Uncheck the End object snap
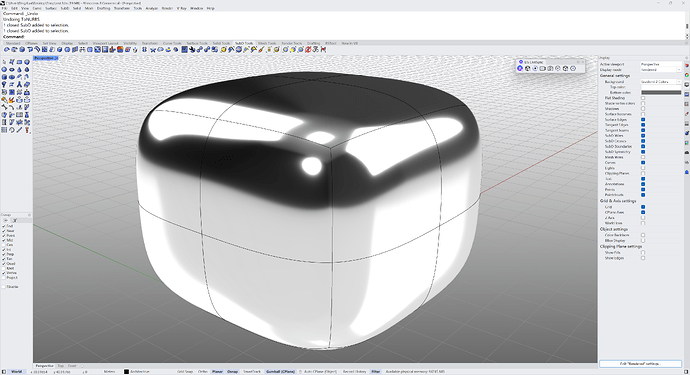 coord(4,226)
